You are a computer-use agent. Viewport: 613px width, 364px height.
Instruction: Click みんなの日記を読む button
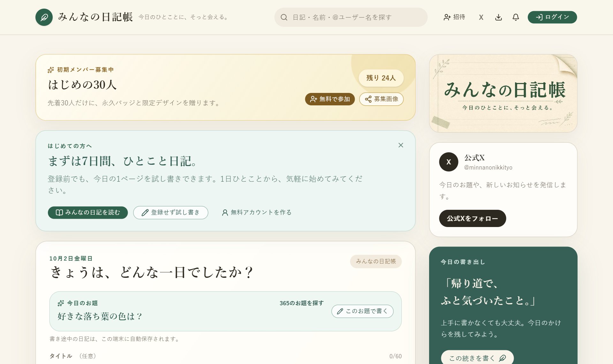click(88, 213)
